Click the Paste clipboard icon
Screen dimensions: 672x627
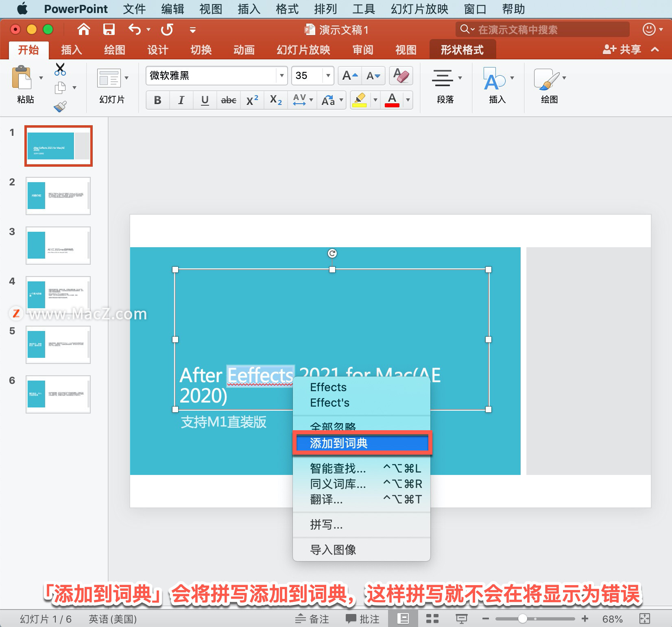tap(22, 77)
